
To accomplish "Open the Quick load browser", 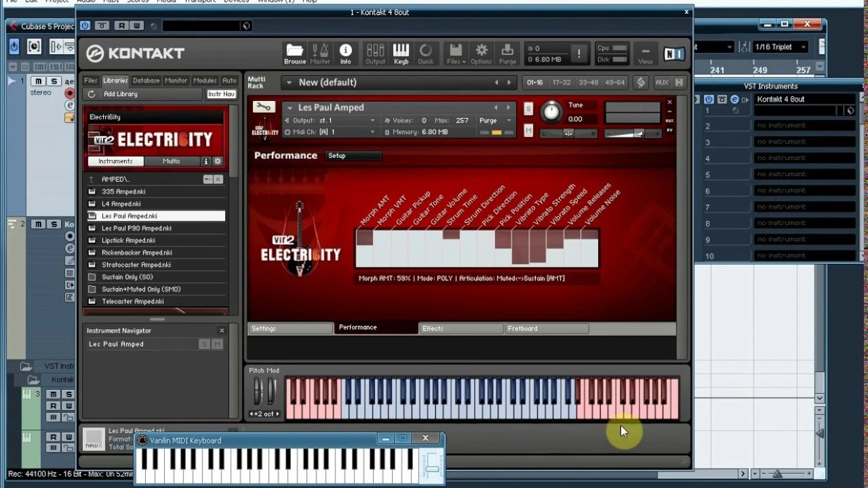I will [426, 54].
